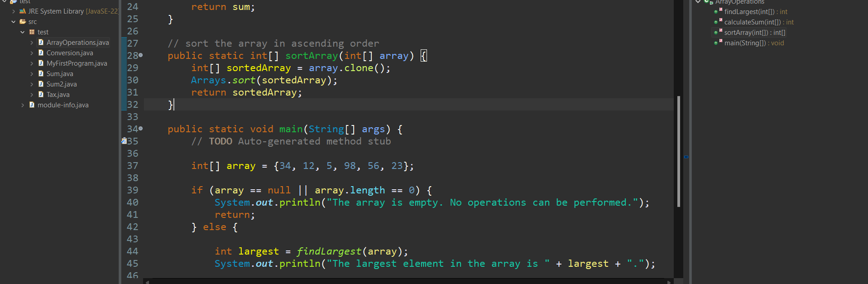Expand Sum.java tree node
This screenshot has width=868, height=284.
(32, 74)
